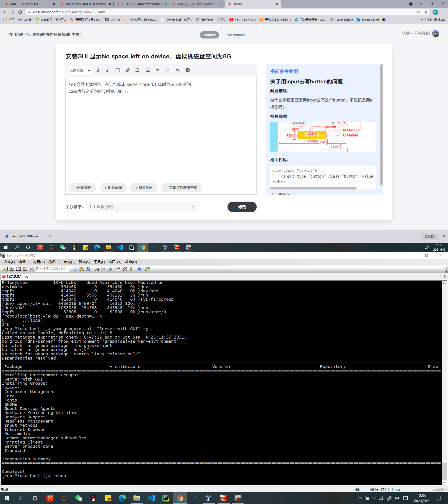
Task: Click SecureCRT Paste toolbar icon
Action: (x=81, y=269)
